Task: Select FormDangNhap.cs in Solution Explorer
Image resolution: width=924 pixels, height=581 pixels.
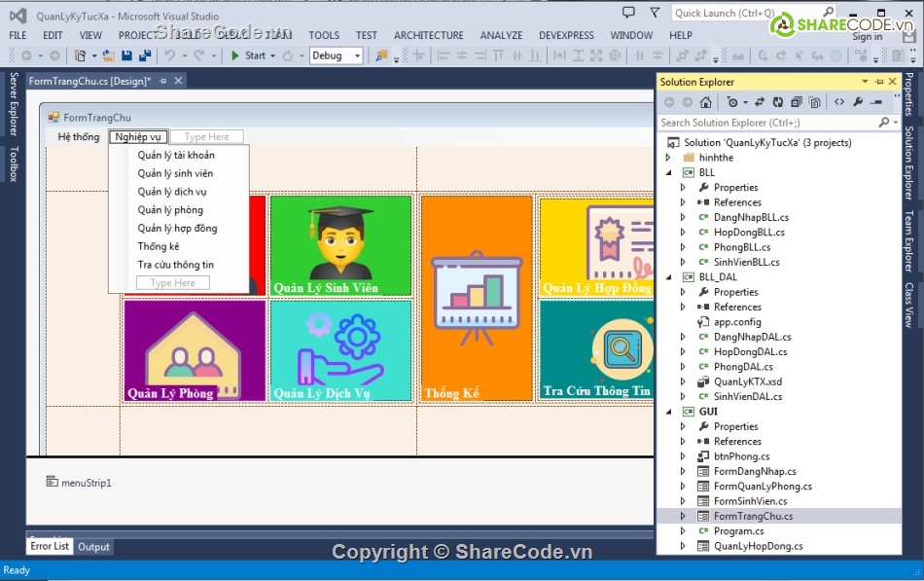Action: (x=755, y=471)
